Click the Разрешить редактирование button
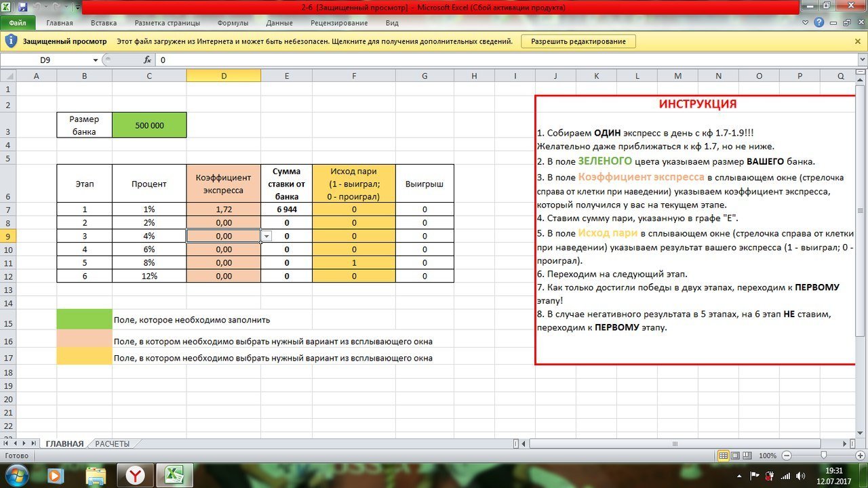Image resolution: width=868 pixels, height=488 pixels. pyautogui.click(x=578, y=41)
